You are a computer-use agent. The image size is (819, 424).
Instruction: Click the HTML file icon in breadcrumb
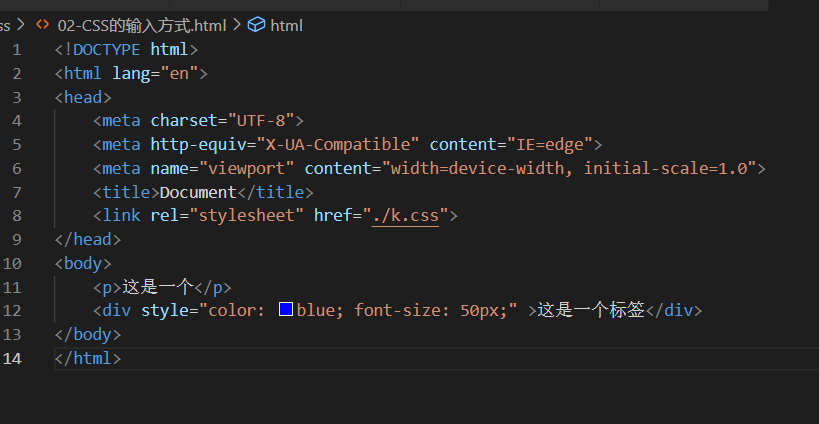(x=42, y=25)
